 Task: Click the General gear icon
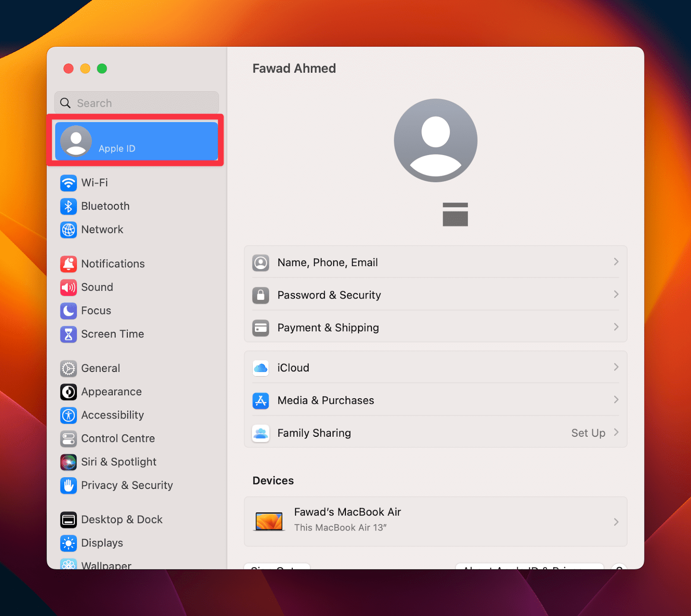tap(68, 368)
